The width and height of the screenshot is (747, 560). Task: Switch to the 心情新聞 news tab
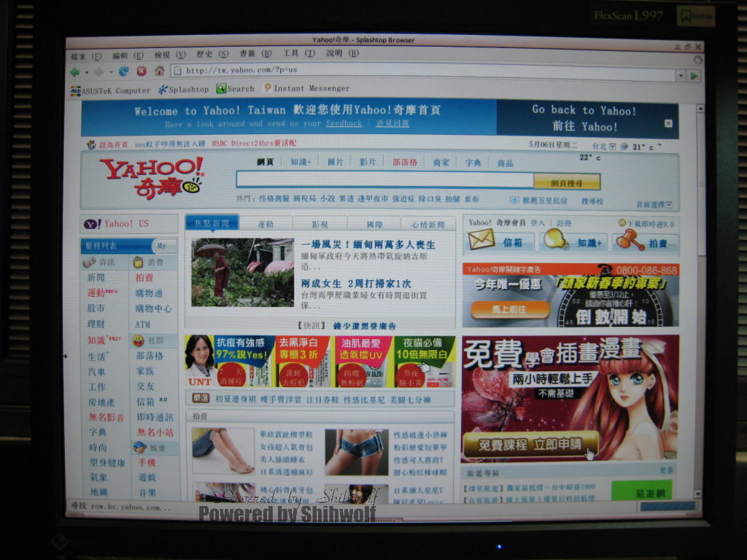click(x=427, y=225)
